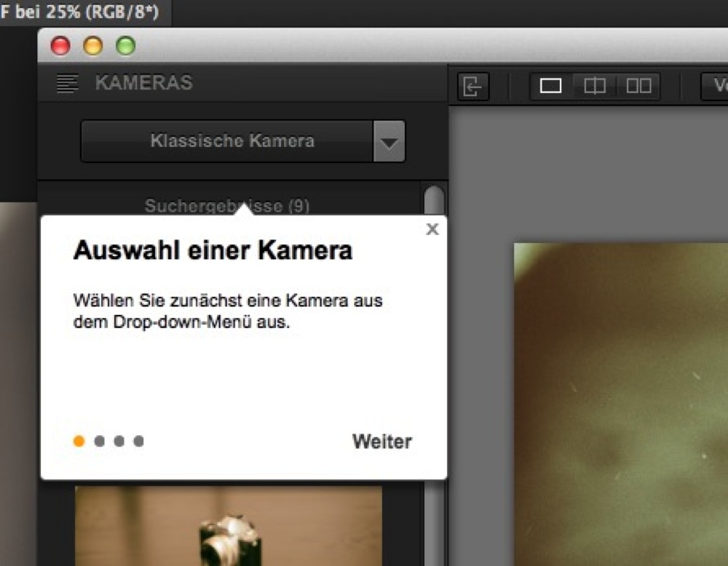Switch to split preview mode

click(595, 87)
